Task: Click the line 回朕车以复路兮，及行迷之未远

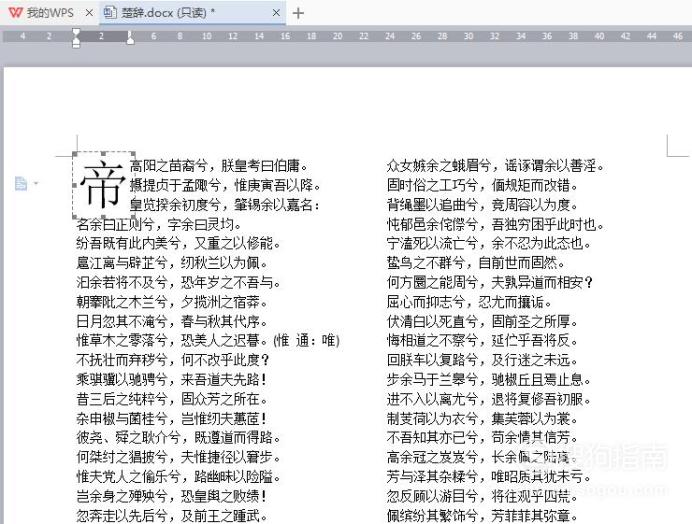Action: click(x=482, y=360)
